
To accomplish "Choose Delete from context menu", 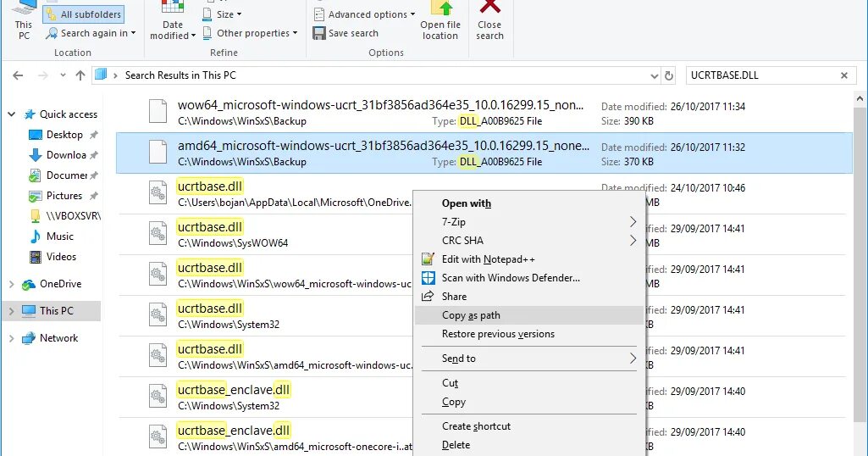I will 528,445.
